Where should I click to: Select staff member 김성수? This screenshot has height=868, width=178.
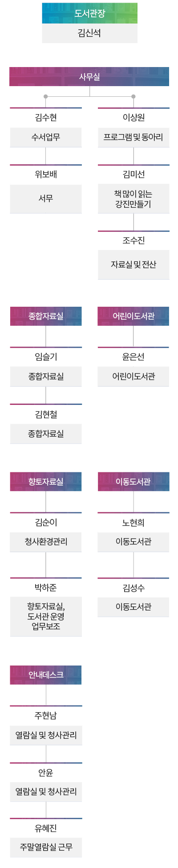(x=133, y=588)
